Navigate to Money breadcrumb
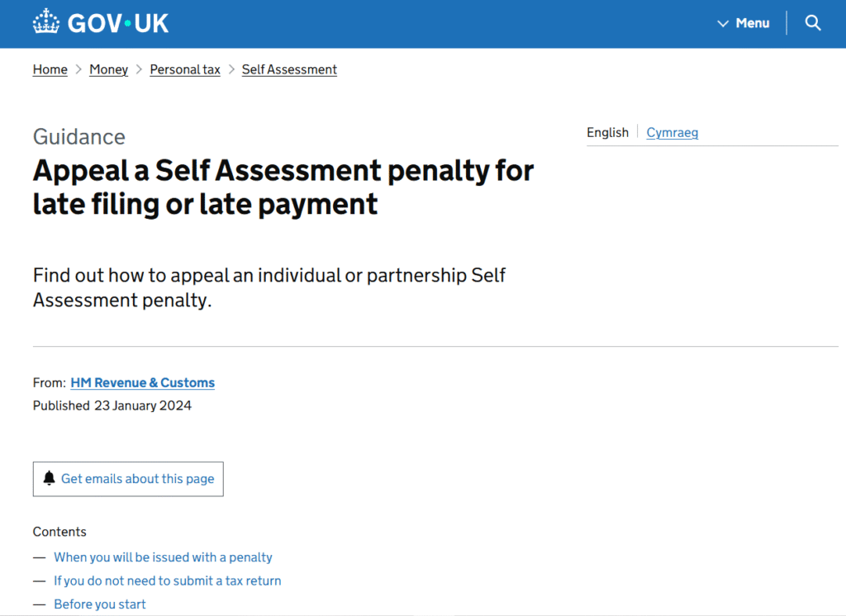The height and width of the screenshot is (616, 846). (108, 69)
